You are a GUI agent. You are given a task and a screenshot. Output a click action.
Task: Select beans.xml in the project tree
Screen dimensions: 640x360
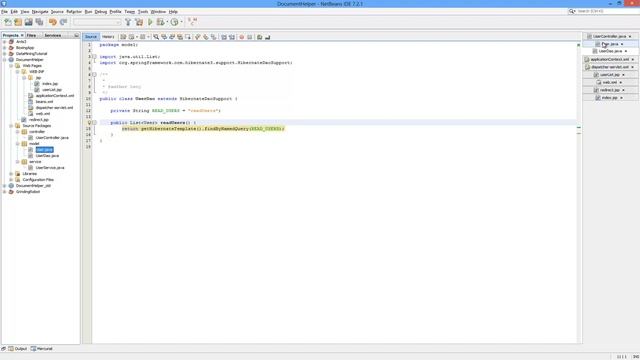pyautogui.click(x=44, y=102)
